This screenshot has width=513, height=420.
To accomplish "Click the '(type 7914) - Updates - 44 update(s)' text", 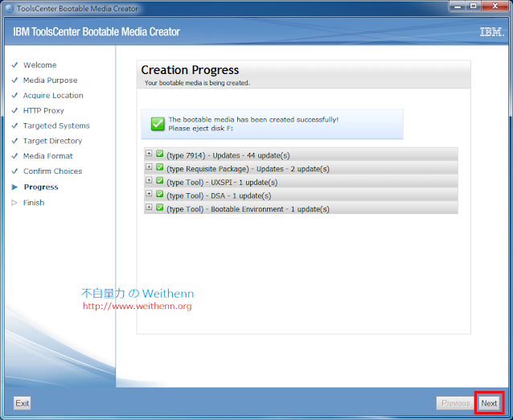I will (228, 155).
